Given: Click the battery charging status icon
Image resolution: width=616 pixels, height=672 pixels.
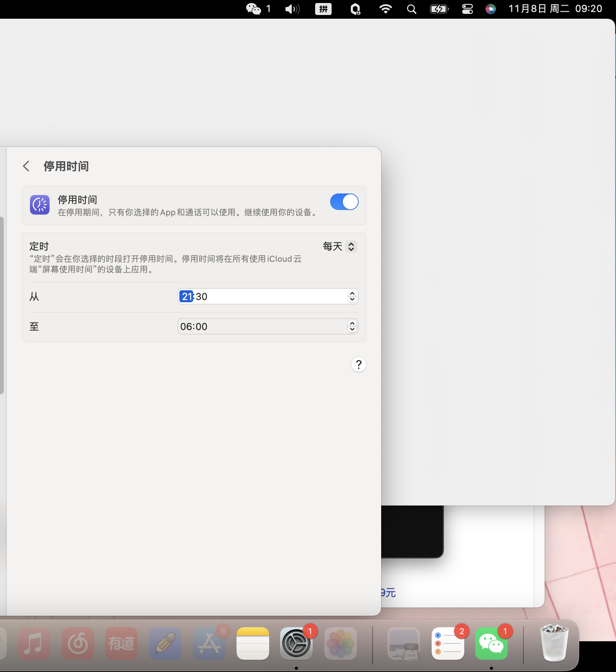Looking at the screenshot, I should click(439, 9).
